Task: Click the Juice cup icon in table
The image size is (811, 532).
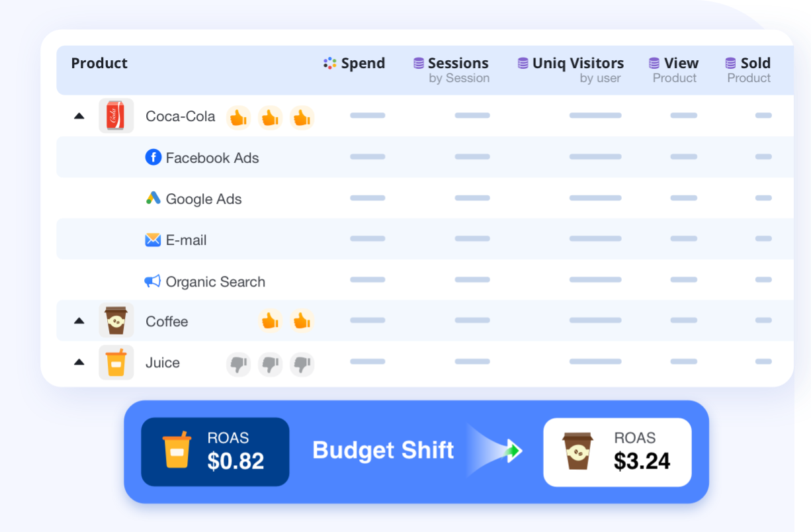Action: pos(116,363)
